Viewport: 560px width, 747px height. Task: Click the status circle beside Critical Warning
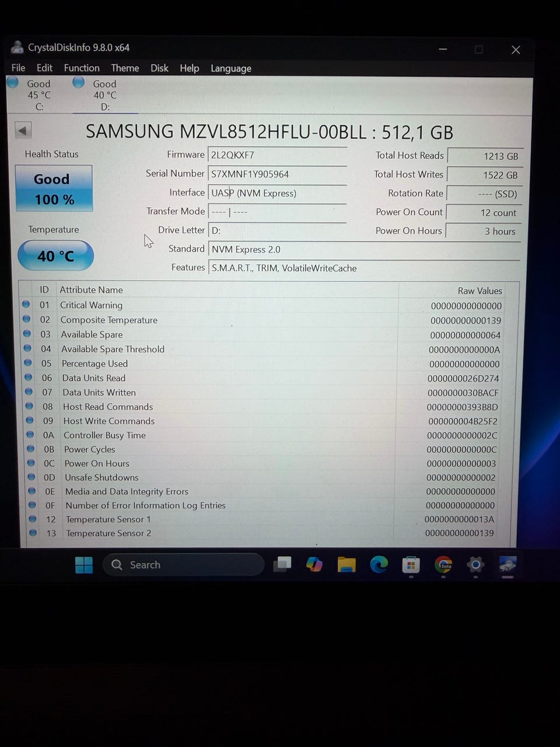(x=26, y=305)
